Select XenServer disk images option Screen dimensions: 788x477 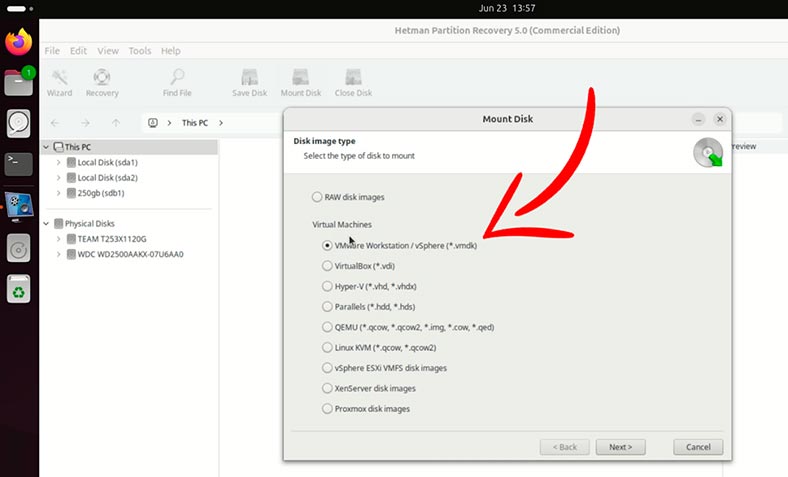tap(327, 388)
